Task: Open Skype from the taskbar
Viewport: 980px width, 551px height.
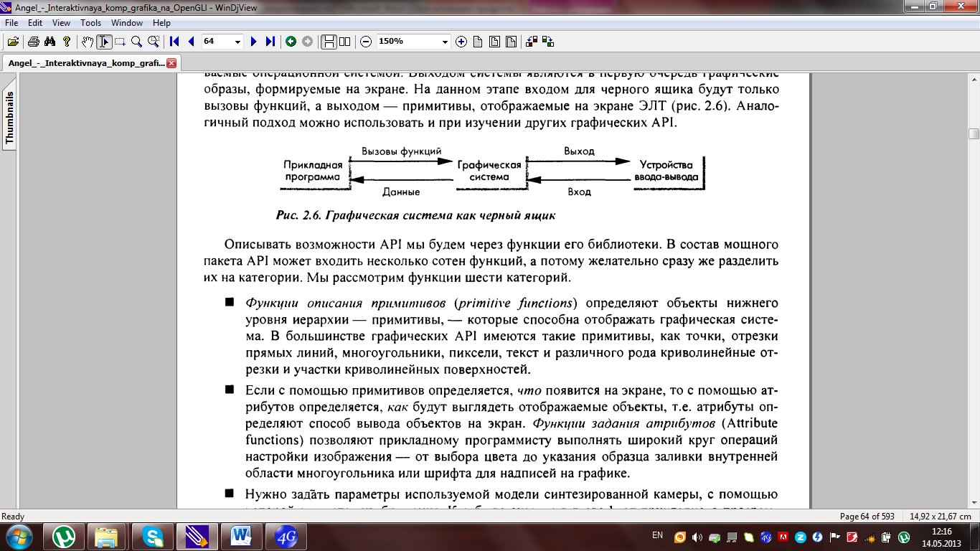Action: [x=152, y=537]
